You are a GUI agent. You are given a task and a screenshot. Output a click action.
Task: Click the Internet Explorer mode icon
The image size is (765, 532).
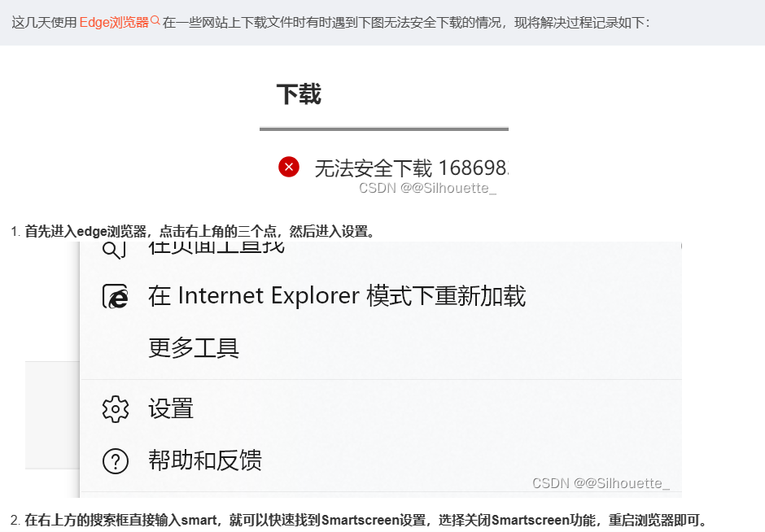[x=115, y=296]
